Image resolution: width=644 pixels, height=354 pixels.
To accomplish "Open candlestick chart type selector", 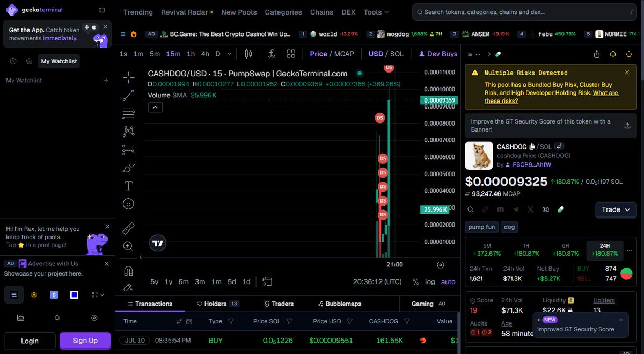I will point(248,54).
